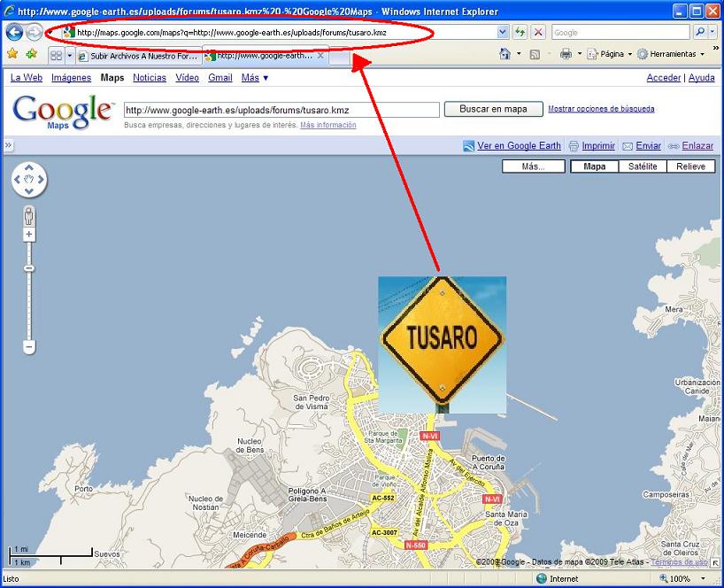Open Quick Tabs grid icon
The image size is (724, 588).
pos(56,56)
